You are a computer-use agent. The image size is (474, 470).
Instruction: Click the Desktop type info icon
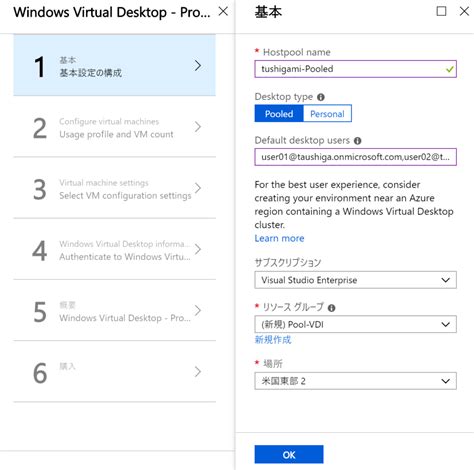pos(321,97)
